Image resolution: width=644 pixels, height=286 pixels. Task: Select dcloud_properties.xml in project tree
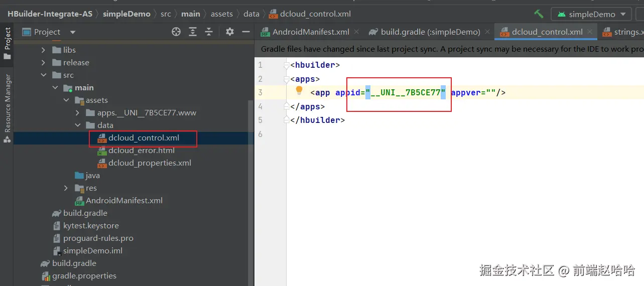click(x=150, y=163)
